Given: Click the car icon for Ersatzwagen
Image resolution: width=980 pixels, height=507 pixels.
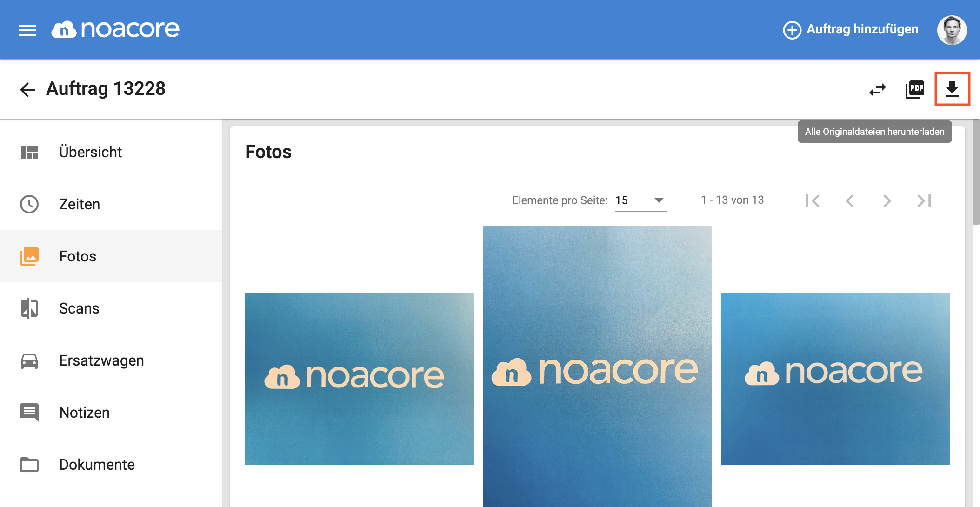Looking at the screenshot, I should click(29, 361).
